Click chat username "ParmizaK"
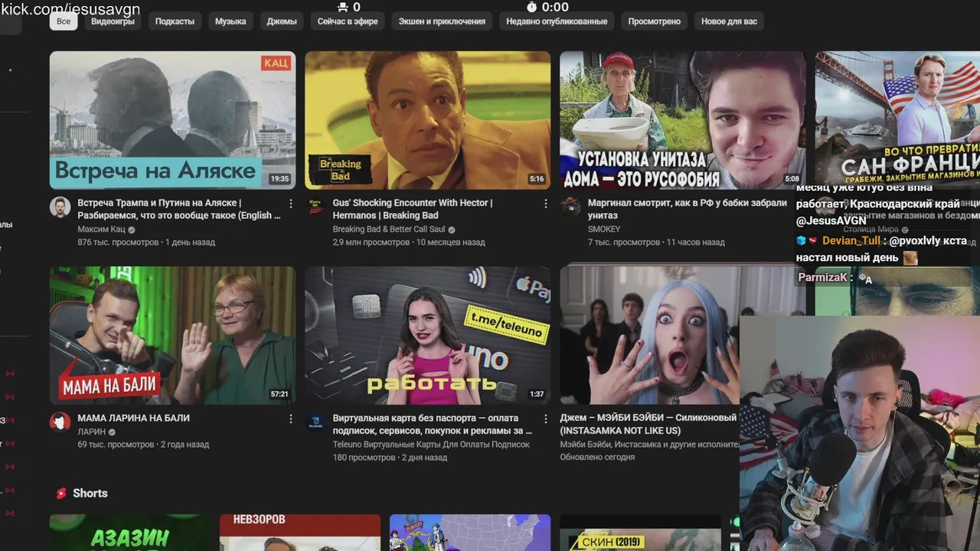980x551 pixels. 823,277
